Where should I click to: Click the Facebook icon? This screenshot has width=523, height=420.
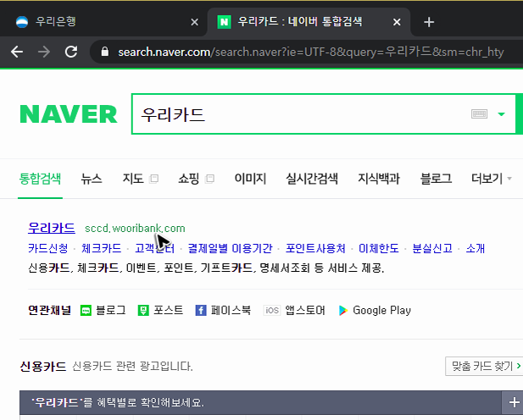pos(200,311)
